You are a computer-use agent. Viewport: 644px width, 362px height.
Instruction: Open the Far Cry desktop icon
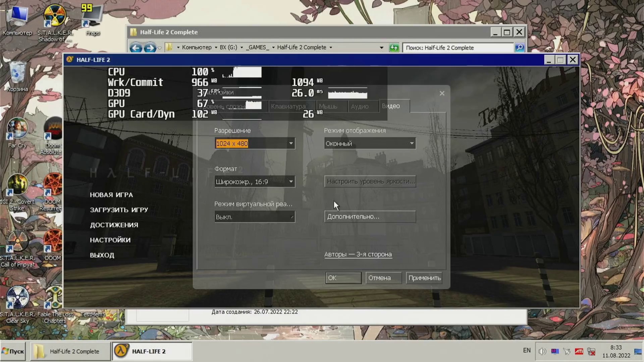17,129
